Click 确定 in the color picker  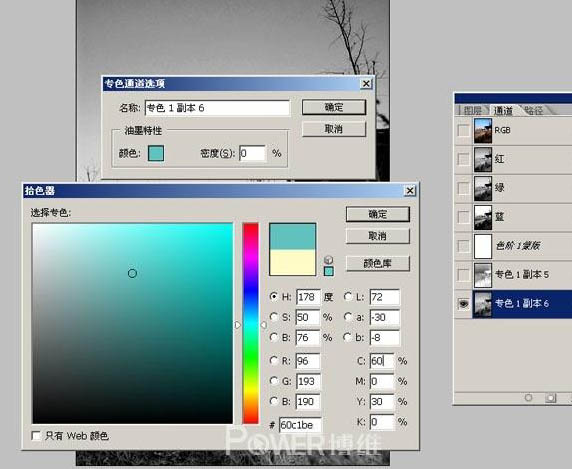378,214
